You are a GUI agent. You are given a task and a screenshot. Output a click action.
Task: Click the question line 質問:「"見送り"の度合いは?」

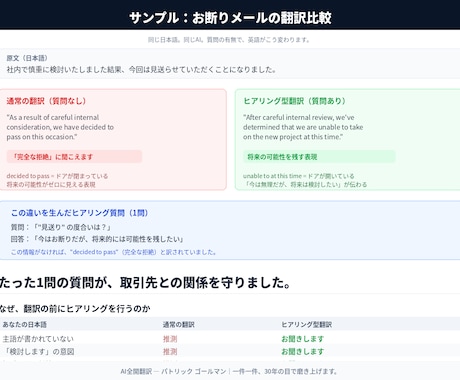click(60, 227)
